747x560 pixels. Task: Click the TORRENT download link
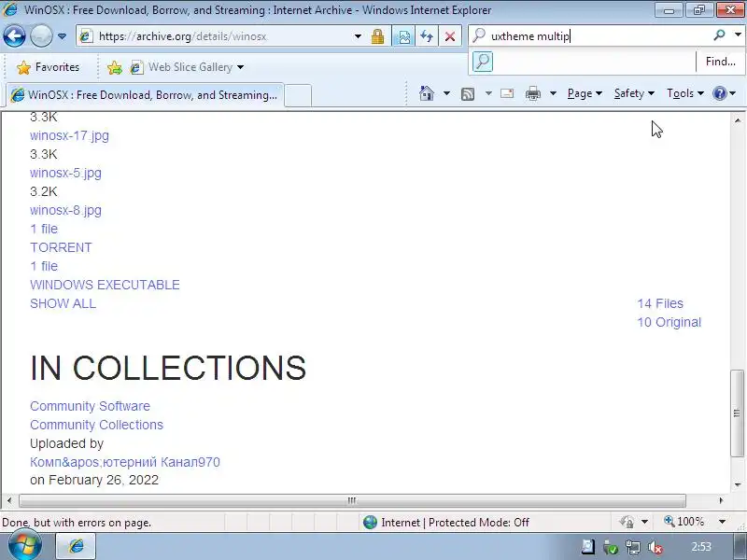(61, 247)
